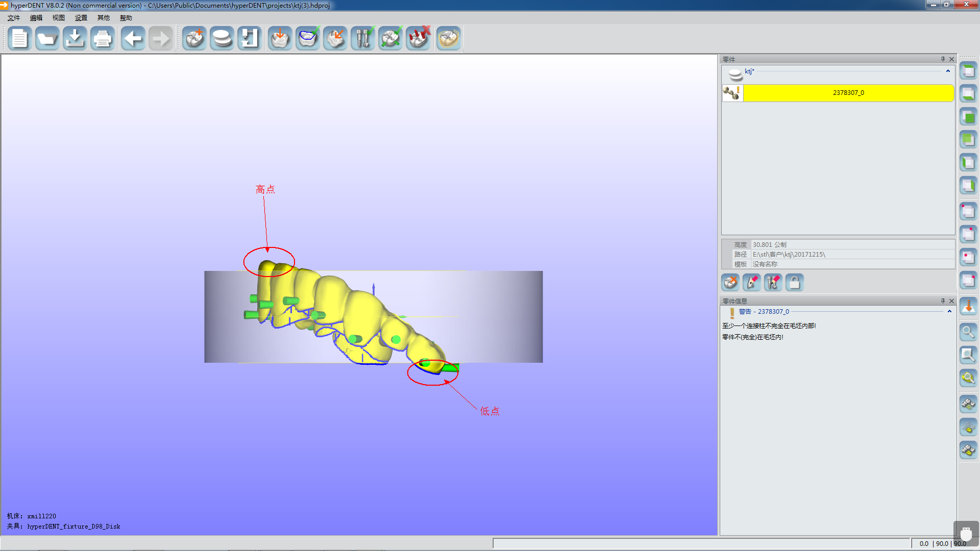The width and height of the screenshot is (980, 551).
Task: Click the 警告 - 2378307_0 header link
Action: [764, 312]
